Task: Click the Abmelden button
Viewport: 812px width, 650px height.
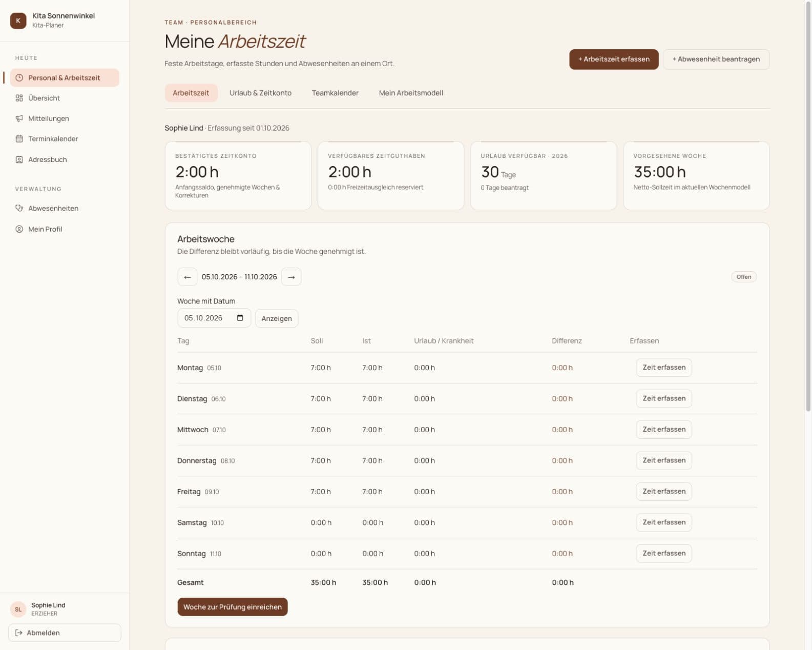Action: pyautogui.click(x=65, y=633)
